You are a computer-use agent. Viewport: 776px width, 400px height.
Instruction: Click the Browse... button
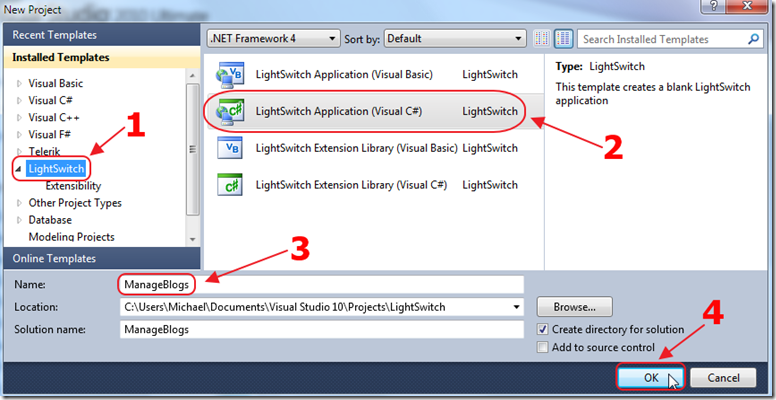pyautogui.click(x=575, y=307)
